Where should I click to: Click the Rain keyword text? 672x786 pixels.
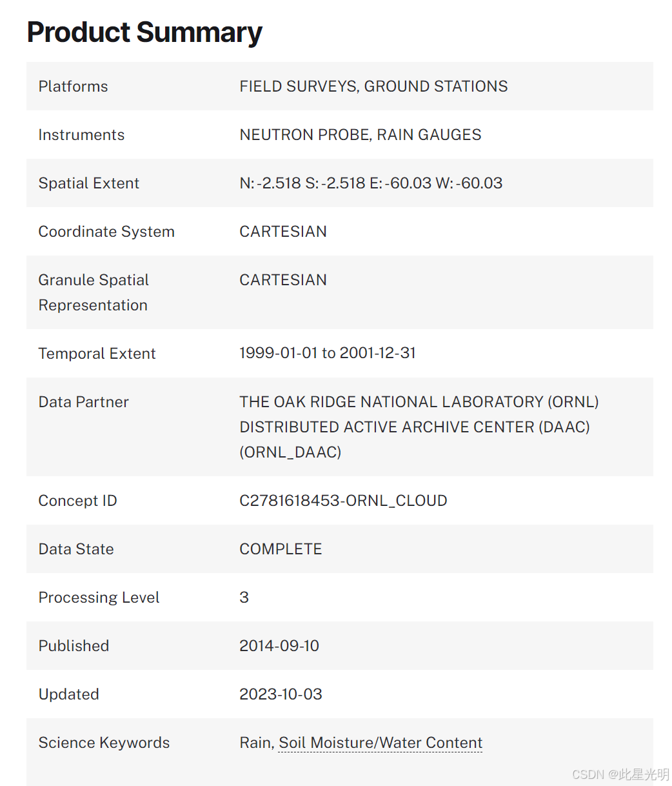[x=255, y=743]
